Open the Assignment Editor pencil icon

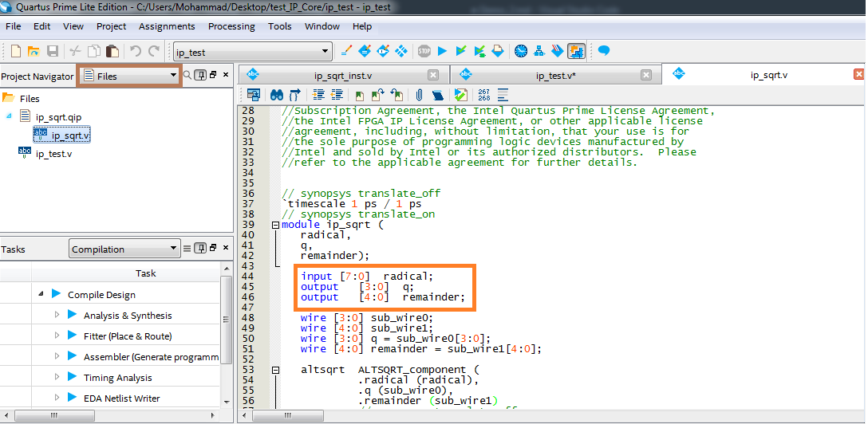click(x=346, y=51)
